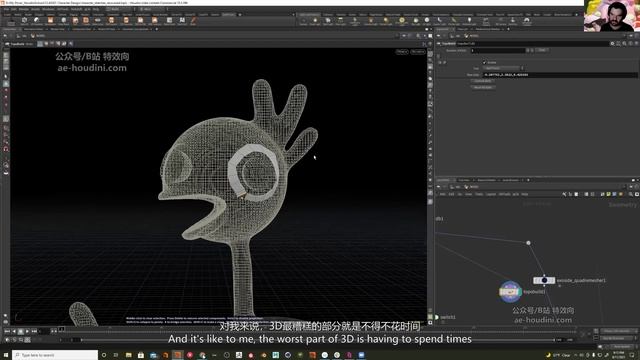Viewport: 640px width, 360px height.
Task: Add a Point Light from the shelf
Action: pyautogui.click(x=315, y=20)
